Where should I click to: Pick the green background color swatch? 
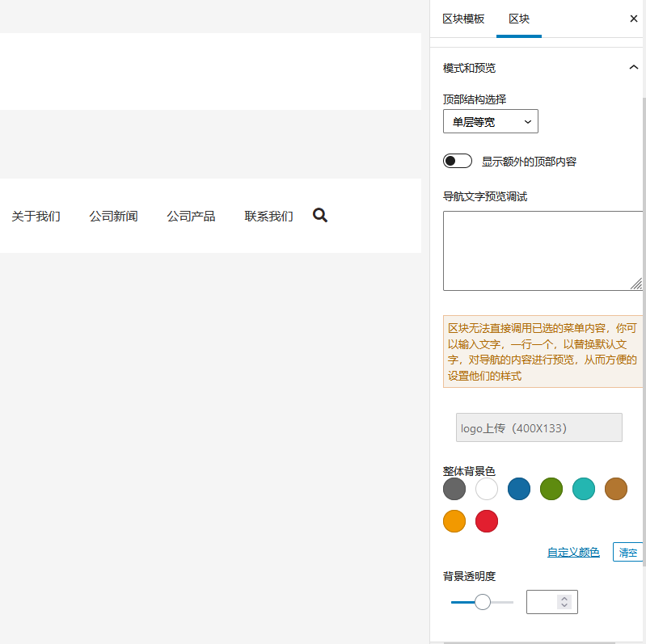click(x=551, y=489)
